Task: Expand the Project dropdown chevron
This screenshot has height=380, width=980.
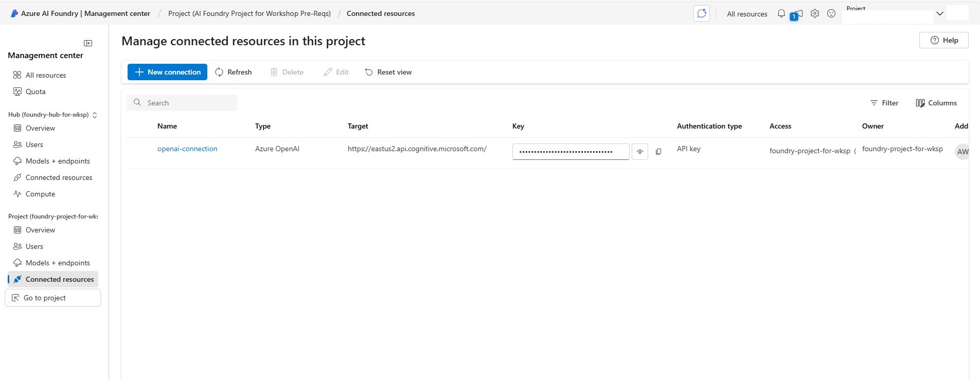Action: (939, 14)
